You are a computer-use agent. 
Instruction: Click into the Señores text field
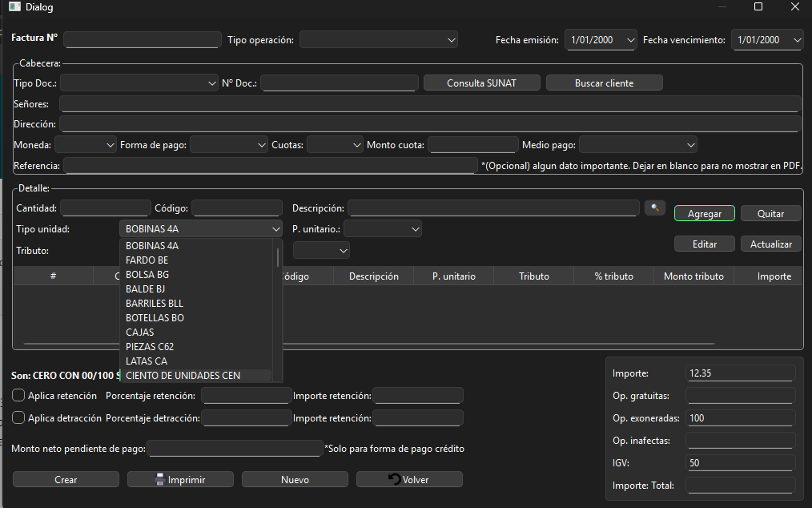[430, 103]
